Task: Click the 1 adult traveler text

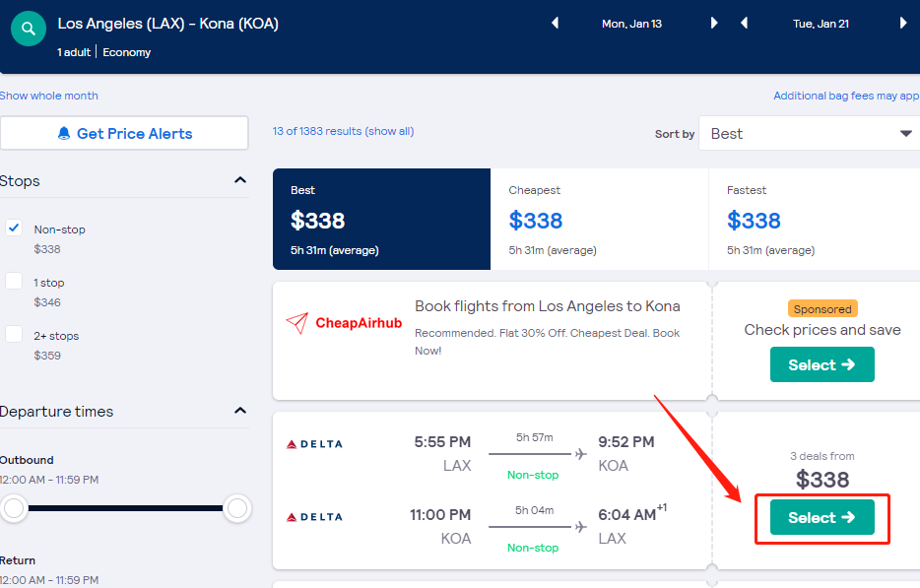Action: 74,52
